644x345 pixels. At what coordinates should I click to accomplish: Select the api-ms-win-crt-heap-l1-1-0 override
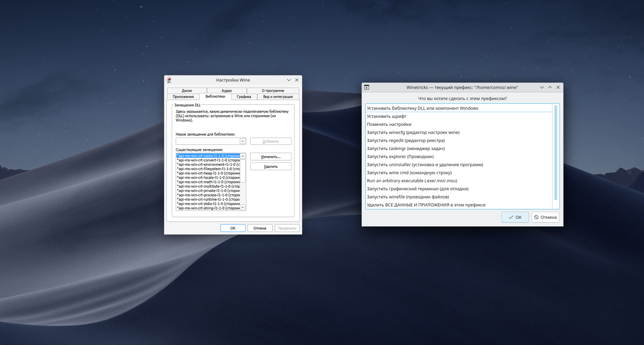[x=208, y=173]
